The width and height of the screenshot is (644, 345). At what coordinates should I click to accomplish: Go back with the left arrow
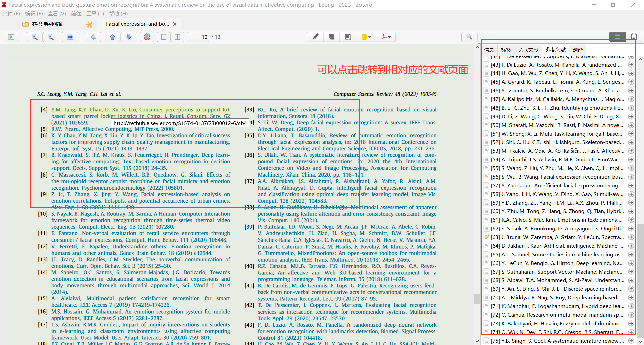[x=93, y=37]
